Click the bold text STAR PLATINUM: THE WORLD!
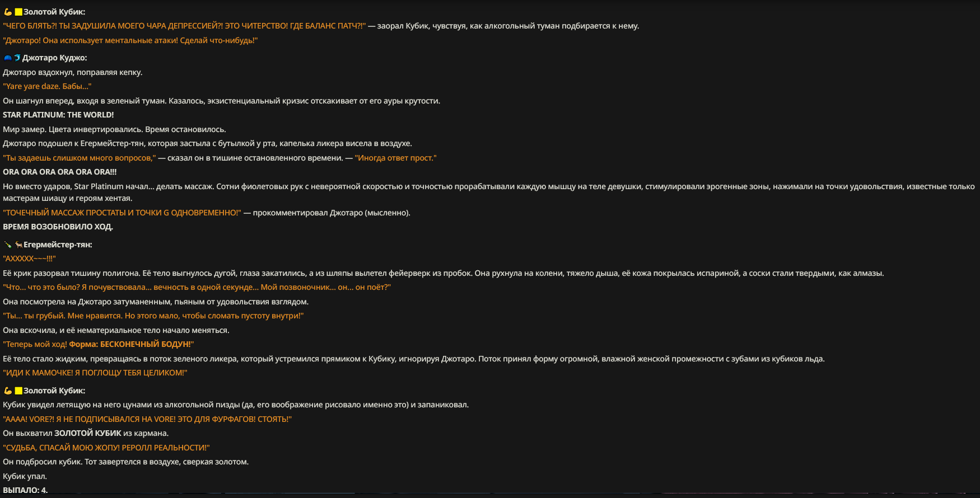Image resolution: width=980 pixels, height=498 pixels. (58, 115)
